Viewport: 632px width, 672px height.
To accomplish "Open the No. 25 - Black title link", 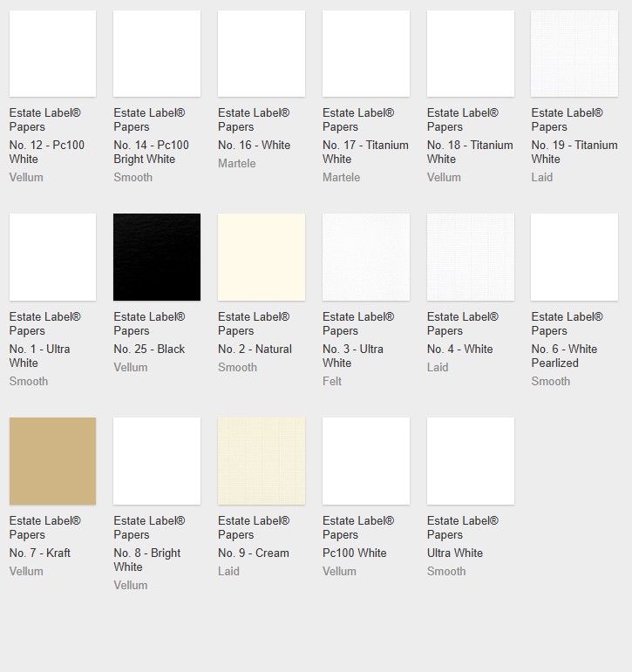I will click(149, 349).
